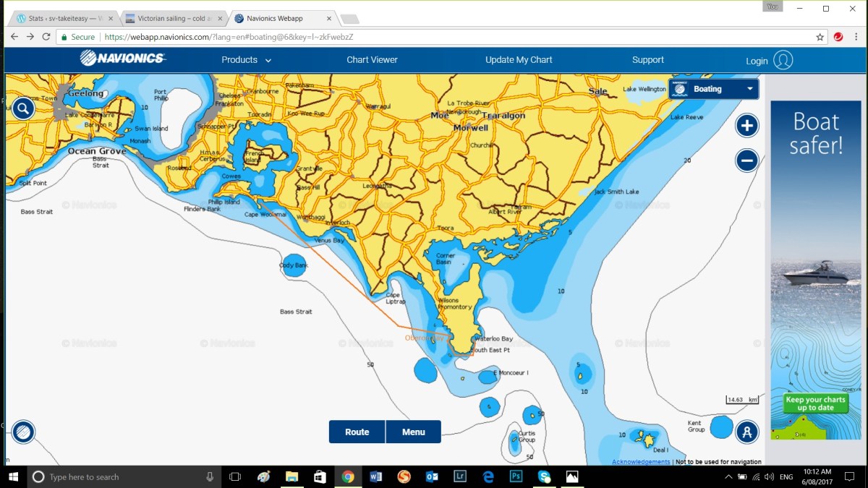Open the Acknowledgements link

(640, 462)
